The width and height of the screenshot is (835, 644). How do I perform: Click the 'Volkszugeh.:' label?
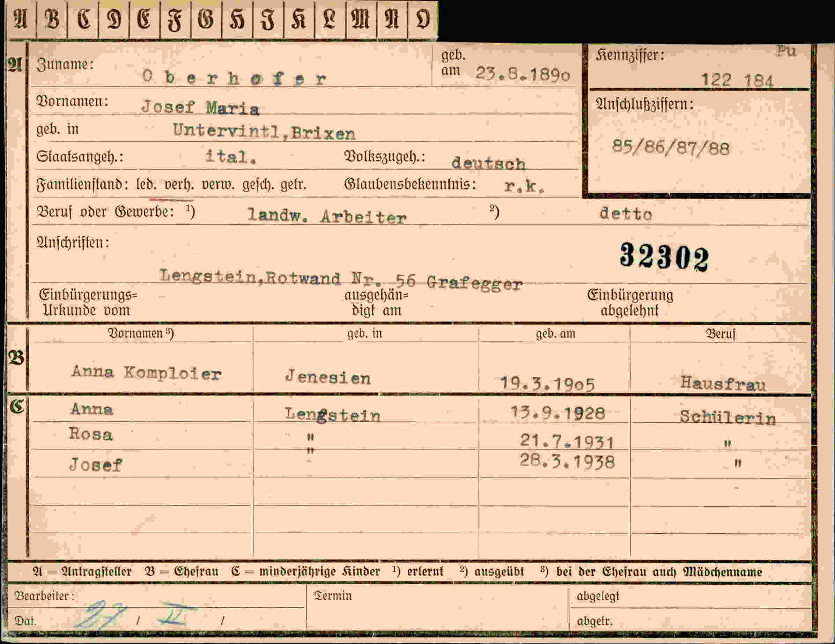click(x=384, y=157)
